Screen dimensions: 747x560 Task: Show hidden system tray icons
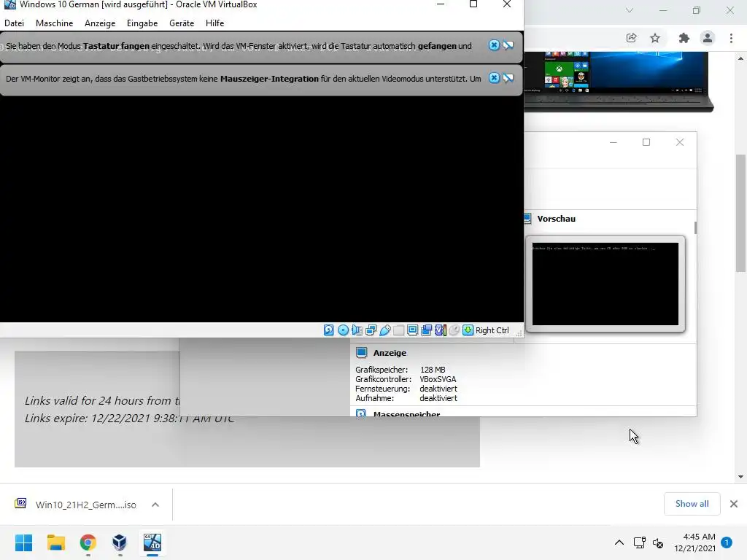(619, 542)
